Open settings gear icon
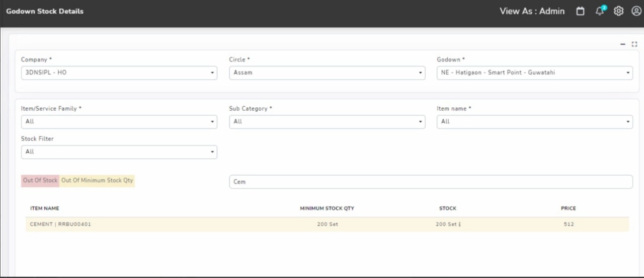 pyautogui.click(x=618, y=11)
